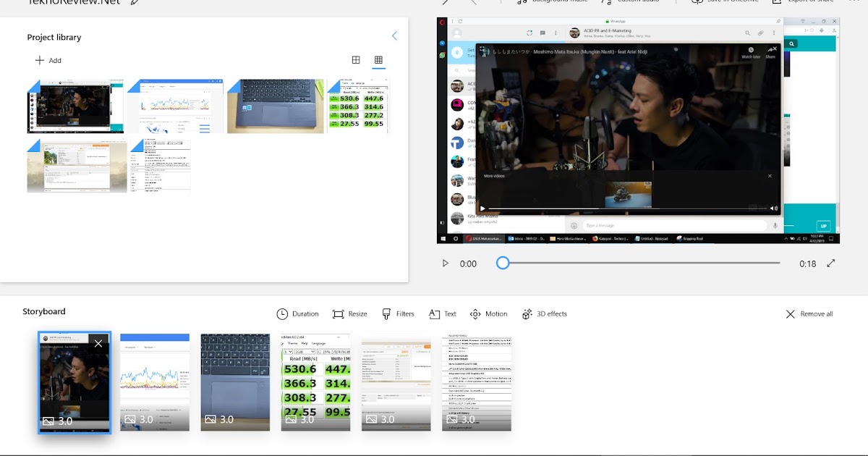Screen dimensions: 868x456
Task: Select the spec sheet text image in library
Action: [161, 166]
